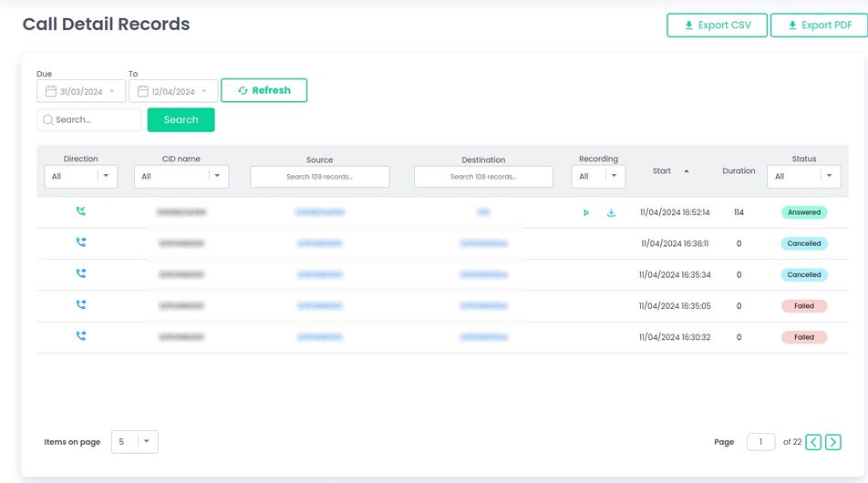
Task: Click the outgoing call icon for 16:36:11 record
Action: pyautogui.click(x=81, y=242)
